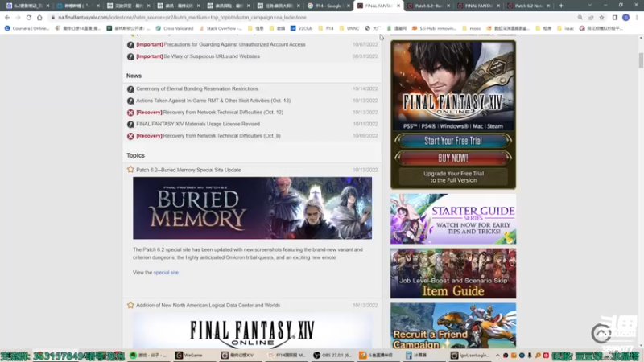Click the address bar URL field
The width and height of the screenshot is (644, 362).
click(312, 18)
